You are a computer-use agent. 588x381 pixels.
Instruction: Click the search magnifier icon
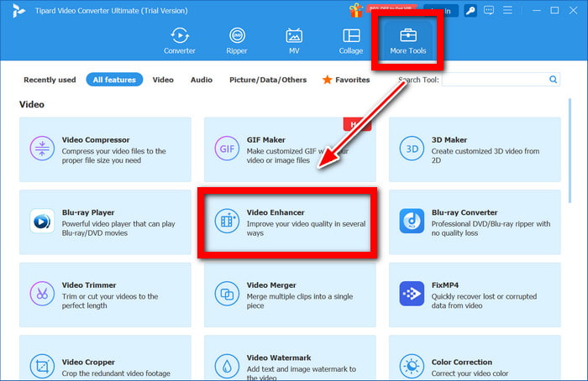coord(554,80)
